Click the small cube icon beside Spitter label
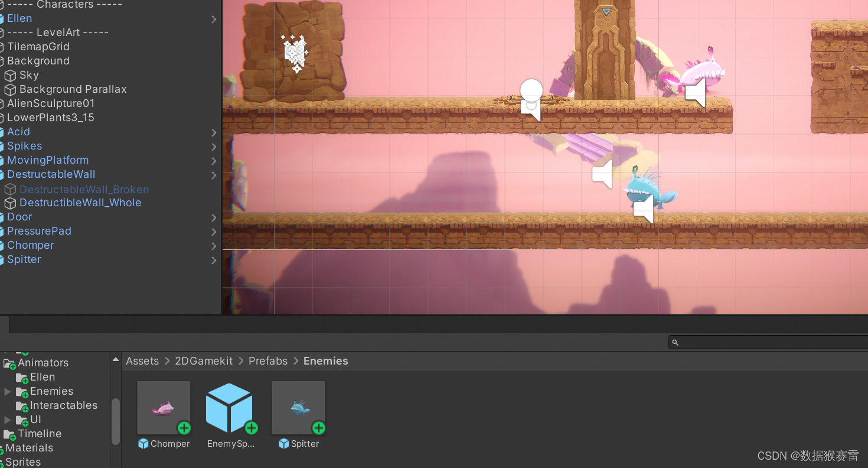Image resolution: width=868 pixels, height=468 pixels. 284,444
